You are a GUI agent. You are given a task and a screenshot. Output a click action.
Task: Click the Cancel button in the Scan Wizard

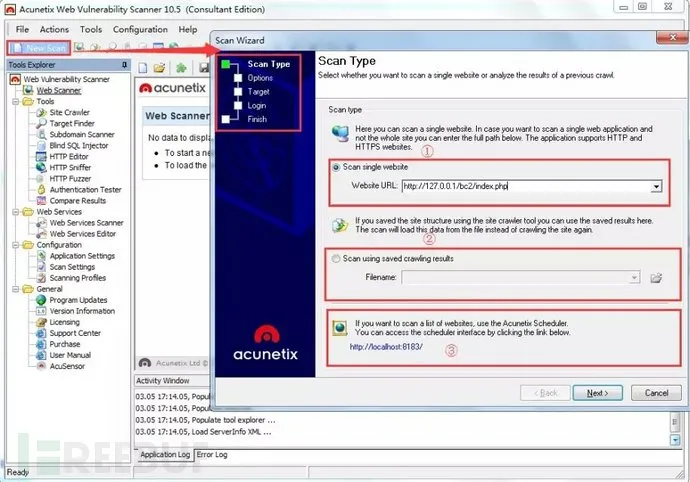coord(656,393)
